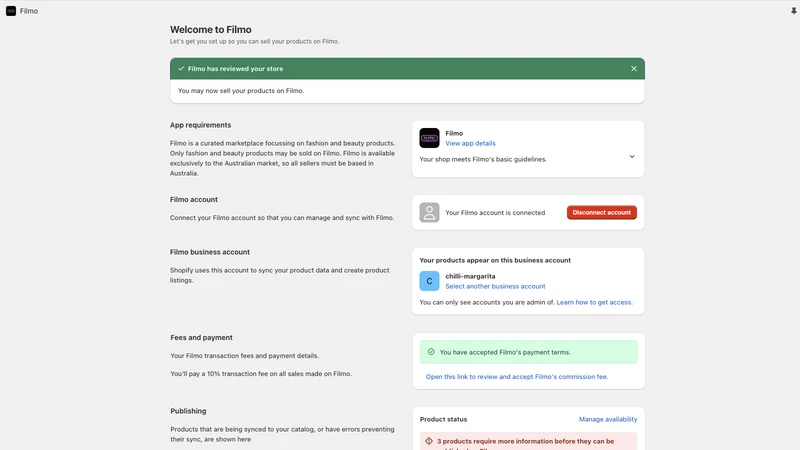
Task: Click 'Filmo business account' heading
Action: [210, 252]
